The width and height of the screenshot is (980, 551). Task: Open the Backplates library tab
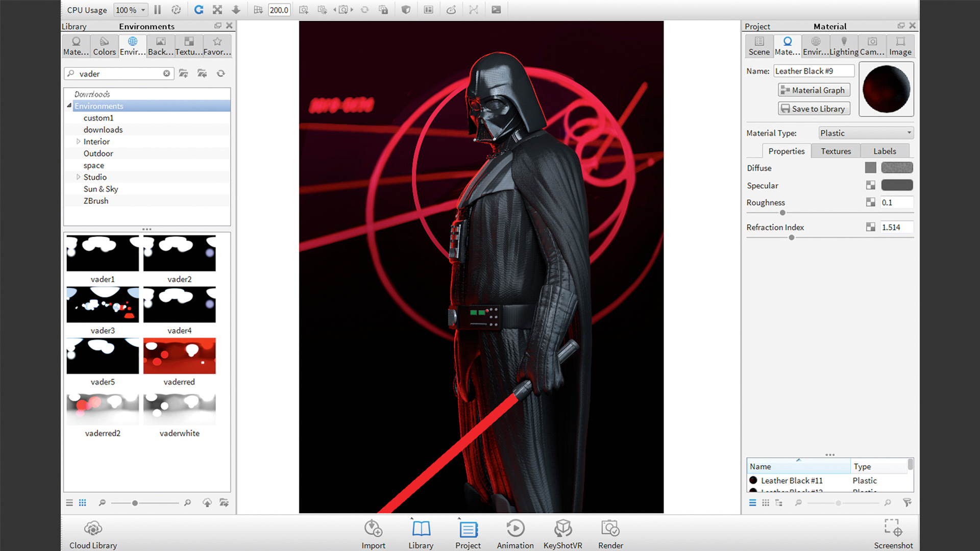161,46
